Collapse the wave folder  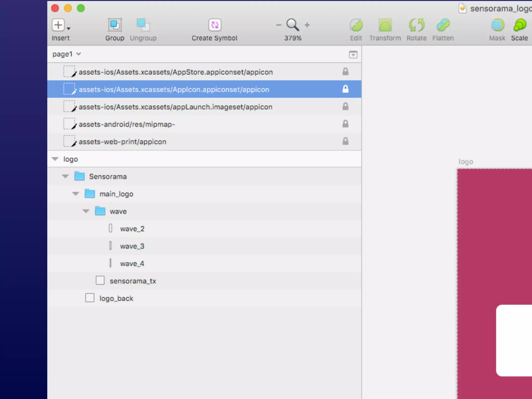86,211
